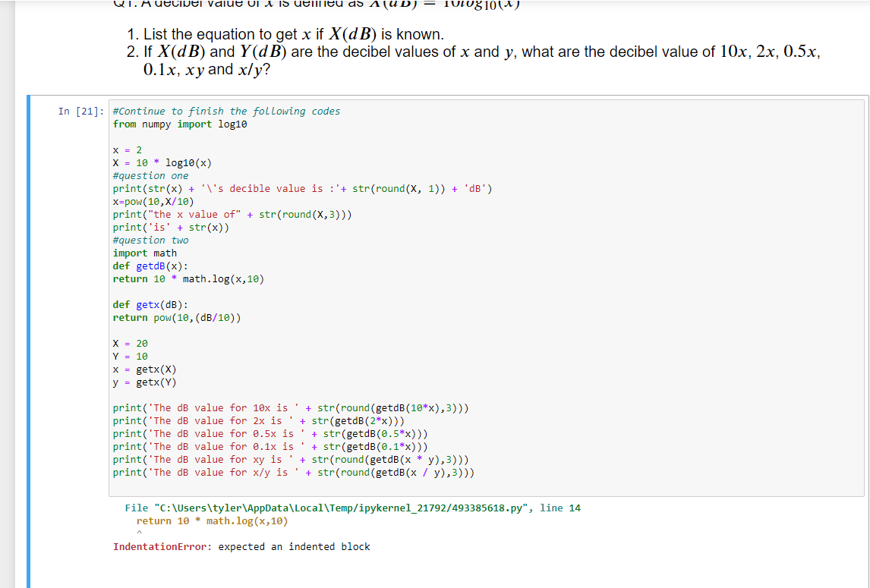Screen dimensions: 870x588
Task: Click the print line for xy dB value
Action: point(291,459)
